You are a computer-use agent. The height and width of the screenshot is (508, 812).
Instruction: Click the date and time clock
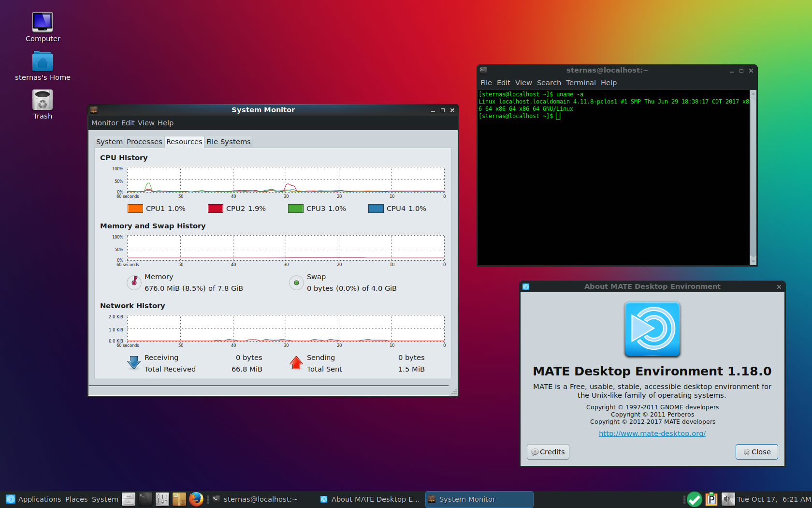(x=774, y=499)
